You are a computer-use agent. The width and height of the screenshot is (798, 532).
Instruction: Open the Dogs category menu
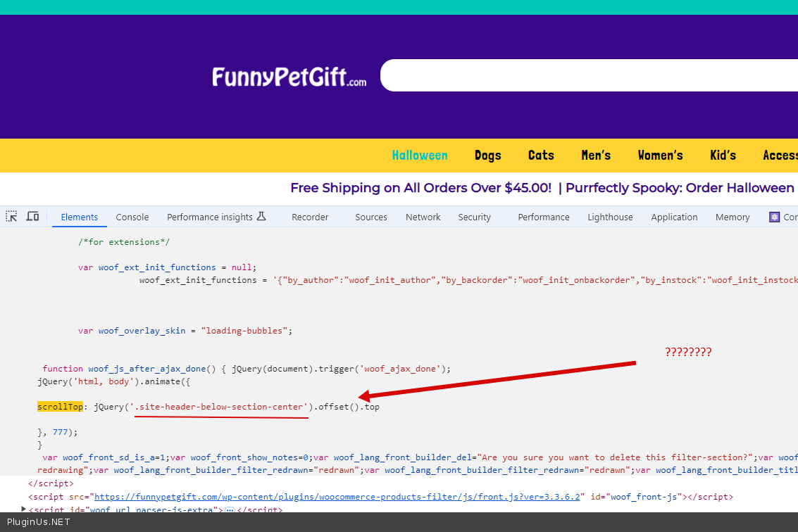coord(487,156)
